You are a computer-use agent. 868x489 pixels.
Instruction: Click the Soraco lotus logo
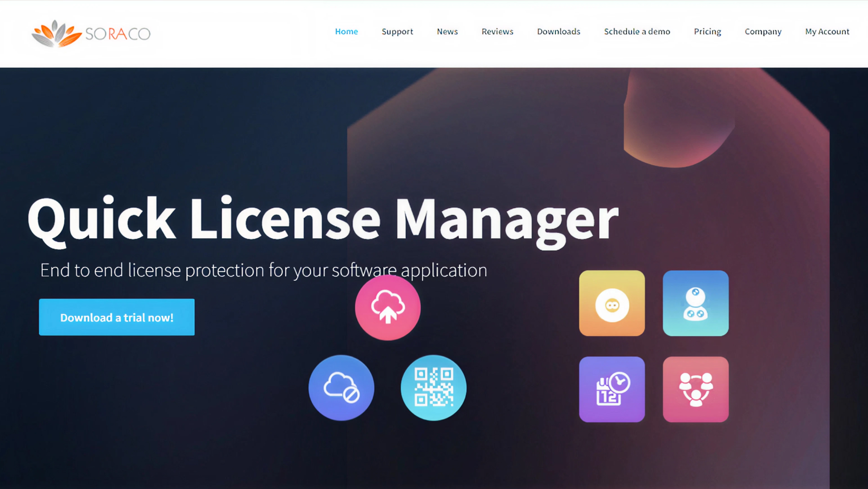pyautogui.click(x=91, y=33)
